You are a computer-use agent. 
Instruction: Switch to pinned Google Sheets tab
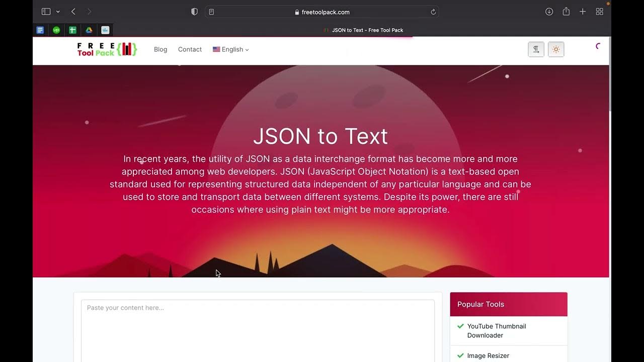(x=72, y=30)
